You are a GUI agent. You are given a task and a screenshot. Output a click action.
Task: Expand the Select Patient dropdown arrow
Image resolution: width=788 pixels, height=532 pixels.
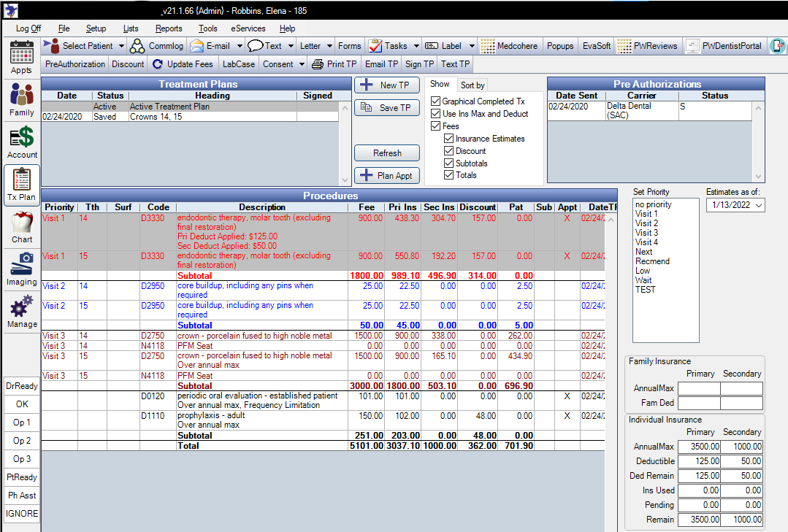pos(121,46)
